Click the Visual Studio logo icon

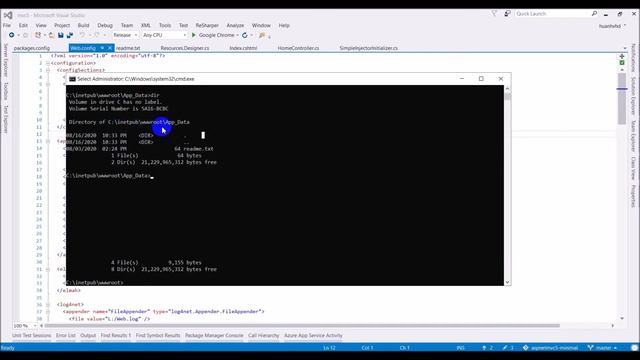coord(8,15)
